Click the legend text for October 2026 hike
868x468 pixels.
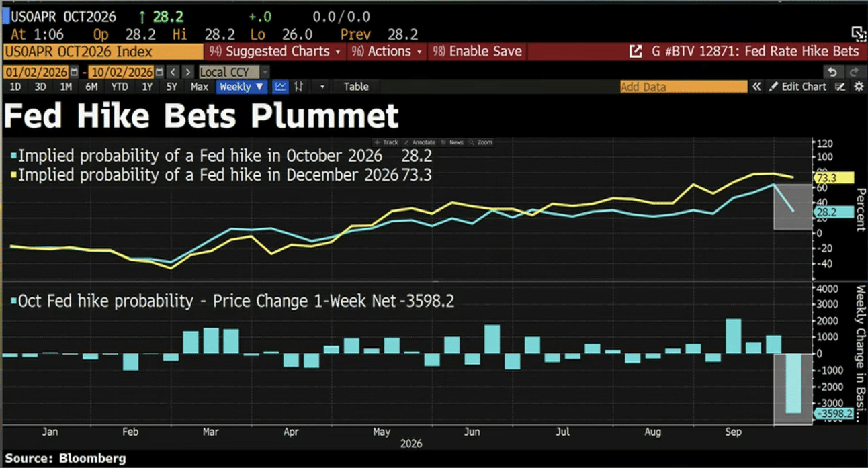click(x=200, y=156)
